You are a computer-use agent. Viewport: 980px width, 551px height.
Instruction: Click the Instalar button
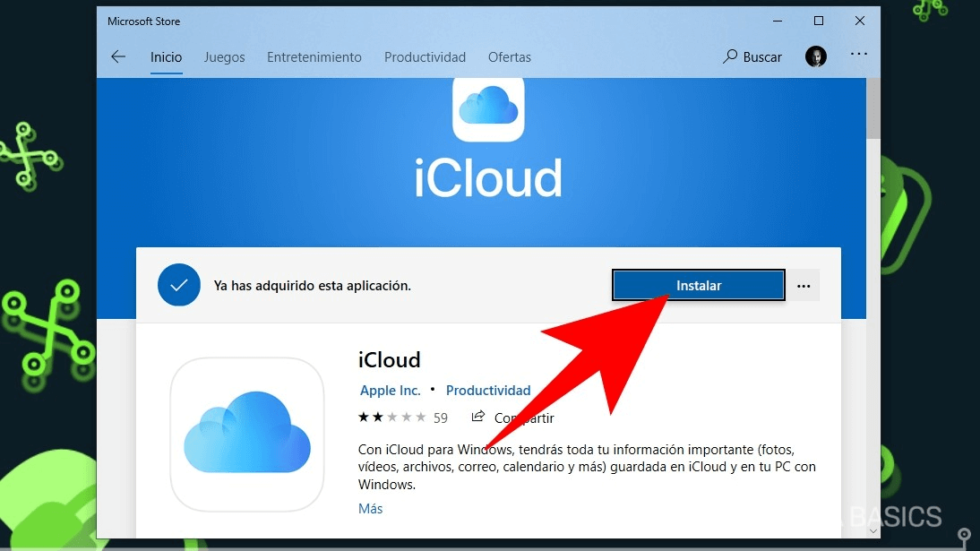pos(698,285)
